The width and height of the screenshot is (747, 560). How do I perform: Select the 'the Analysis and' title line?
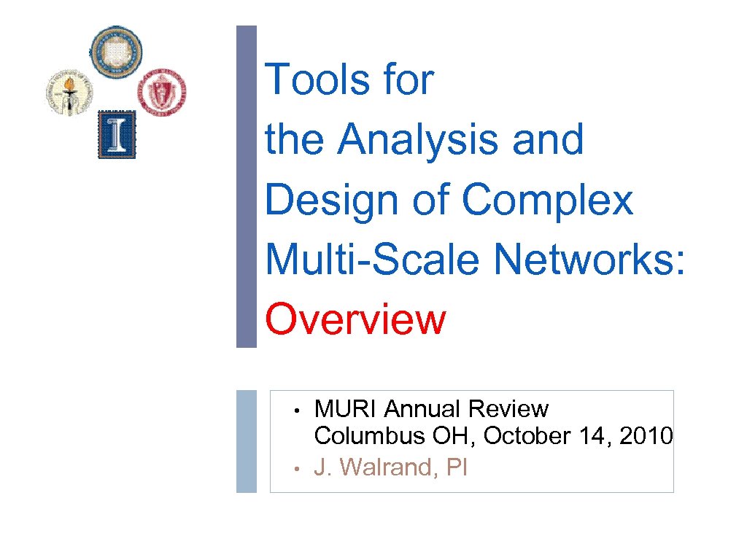tap(425, 139)
